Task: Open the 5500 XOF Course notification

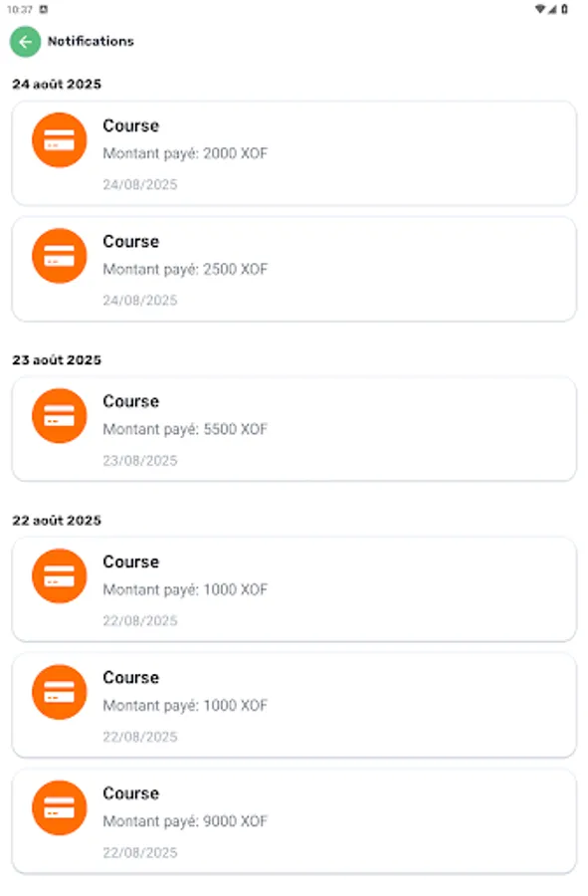Action: tap(294, 428)
